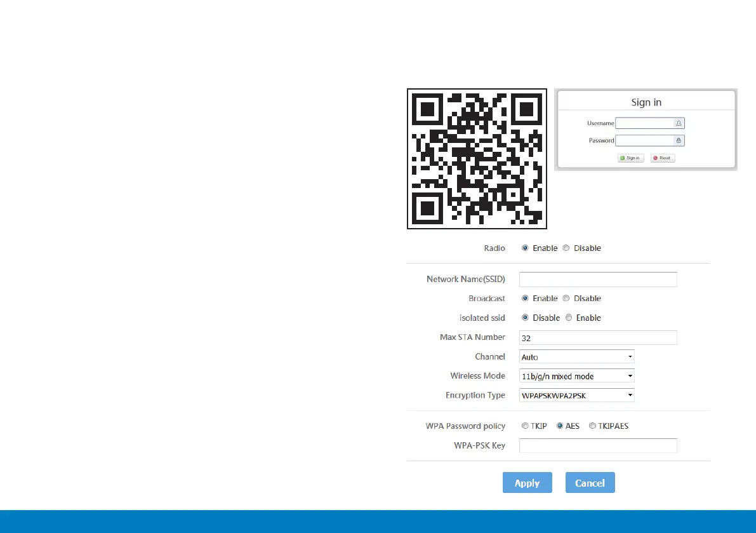The image size is (756, 533).
Task: Click the QR code image
Action: [477, 159]
